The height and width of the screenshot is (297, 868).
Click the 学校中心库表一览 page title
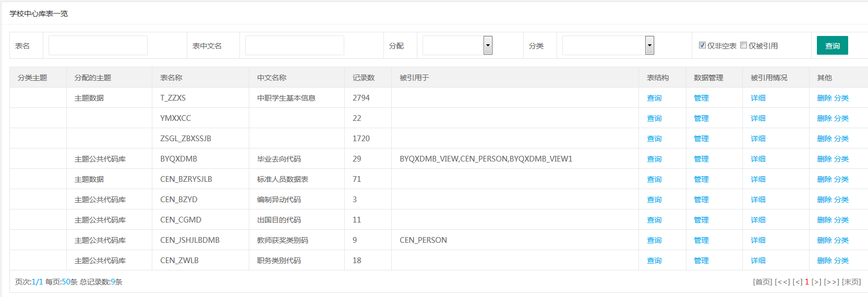[x=39, y=14]
